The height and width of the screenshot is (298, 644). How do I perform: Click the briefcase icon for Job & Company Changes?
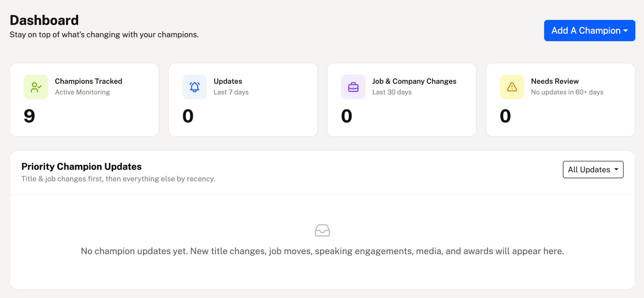tap(353, 87)
